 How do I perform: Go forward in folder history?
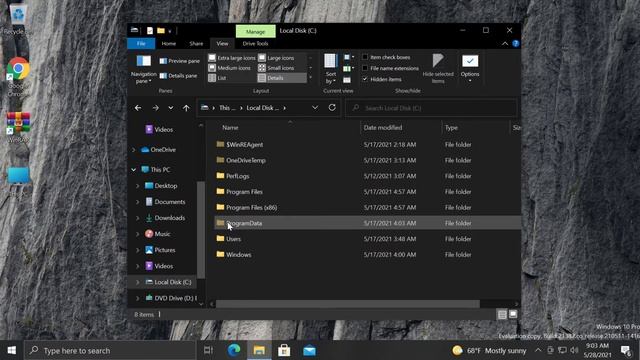pyautogui.click(x=156, y=108)
